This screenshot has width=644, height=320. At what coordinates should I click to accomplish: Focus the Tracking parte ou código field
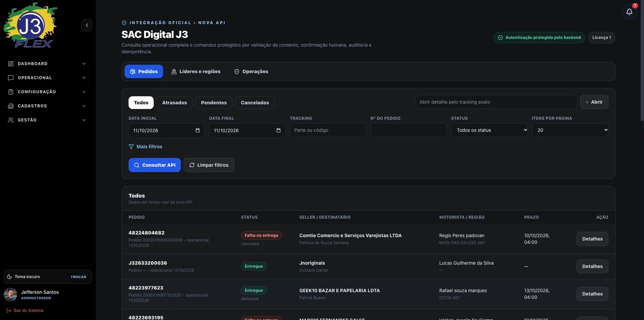pos(328,130)
